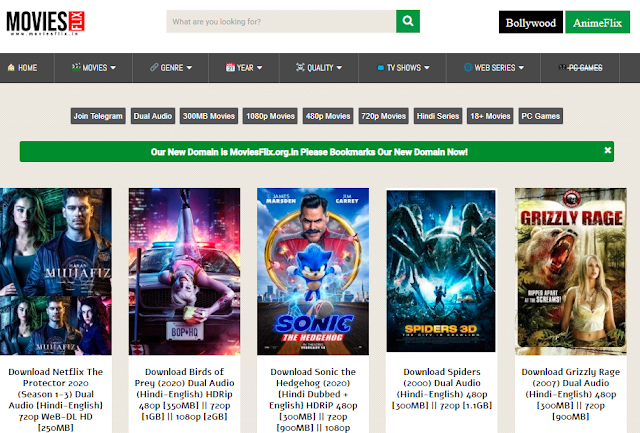The width and height of the screenshot is (640, 433).
Task: Focus the 'What are you looking for?' search field
Action: point(281,21)
